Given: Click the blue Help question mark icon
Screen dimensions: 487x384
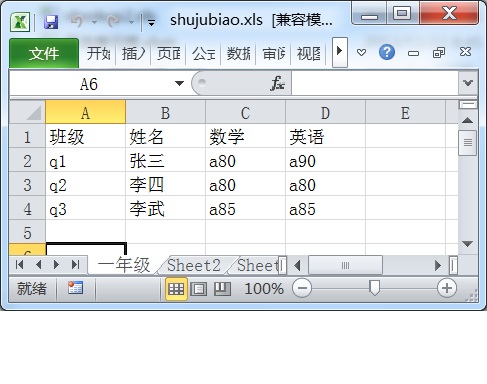Looking at the screenshot, I should (387, 52).
